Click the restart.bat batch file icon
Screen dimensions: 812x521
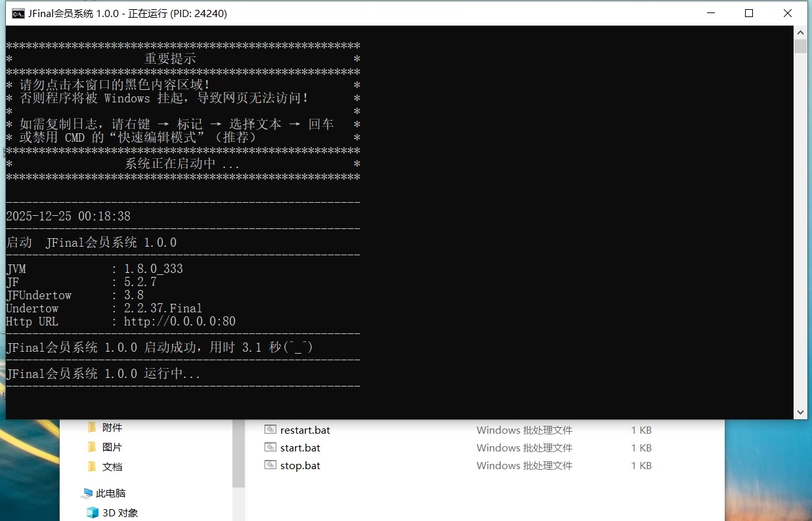(270, 430)
